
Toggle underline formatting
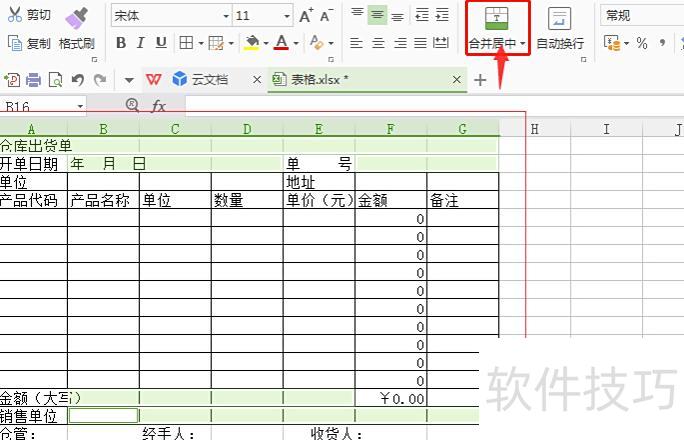[x=161, y=43]
